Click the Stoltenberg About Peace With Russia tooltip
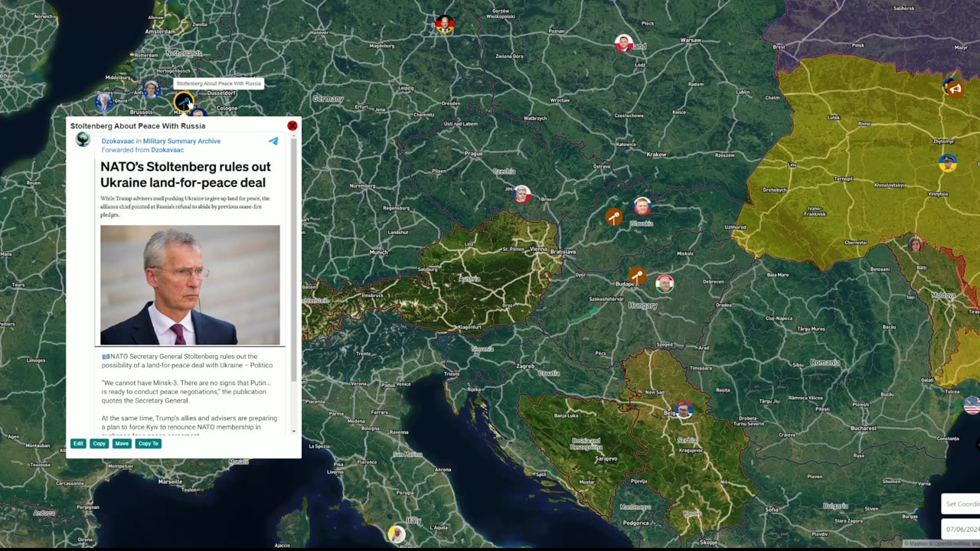Image resolution: width=980 pixels, height=551 pixels. coord(218,83)
